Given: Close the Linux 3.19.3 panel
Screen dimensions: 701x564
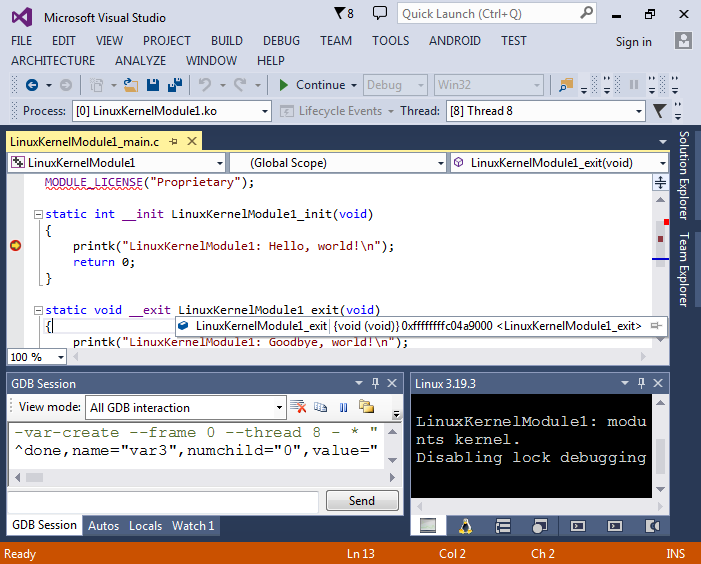Looking at the screenshot, I should click(658, 383).
